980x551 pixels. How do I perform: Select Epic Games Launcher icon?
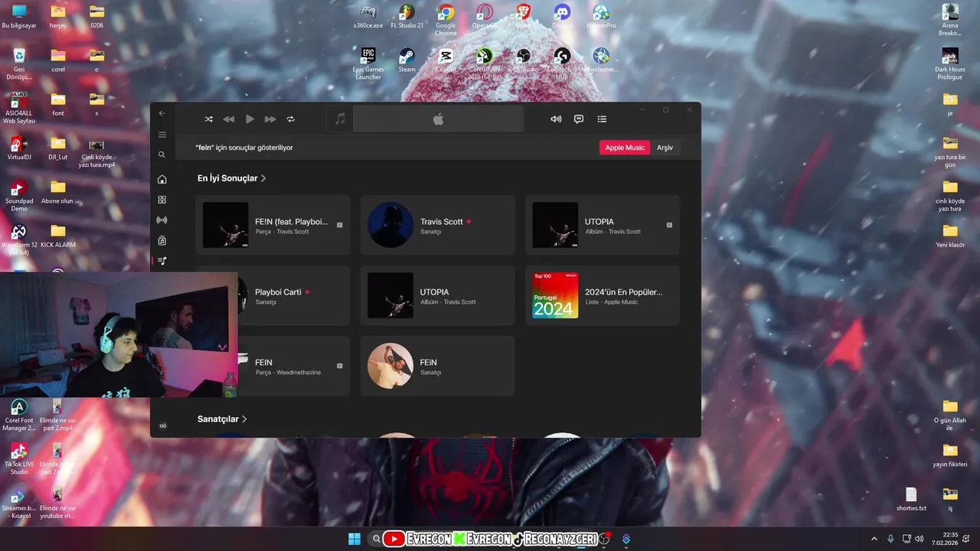pos(368,64)
